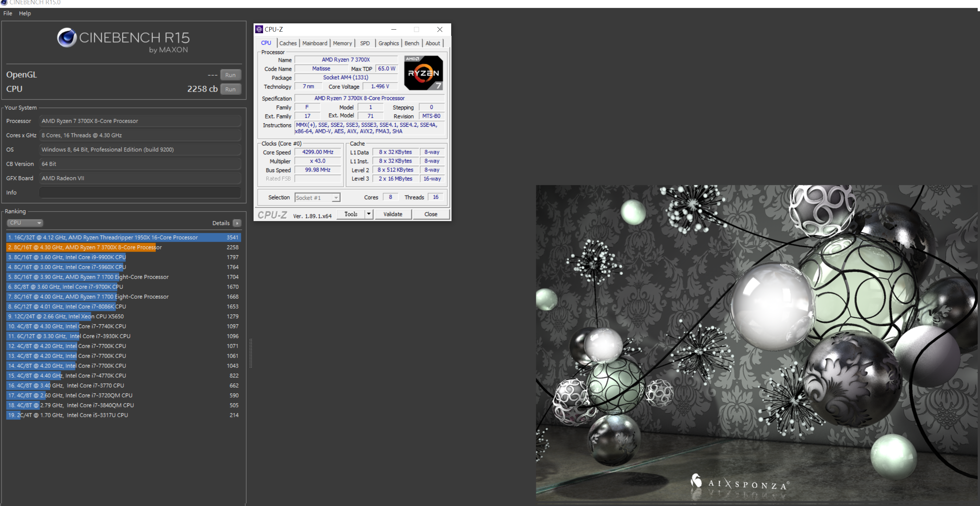Click the Cinebench logo icon in title bar
Screen dimensions: 980x506
click(x=4, y=2)
